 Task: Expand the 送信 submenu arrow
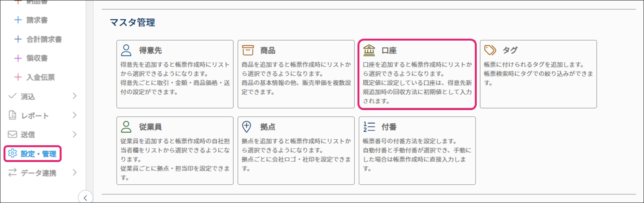pos(74,134)
